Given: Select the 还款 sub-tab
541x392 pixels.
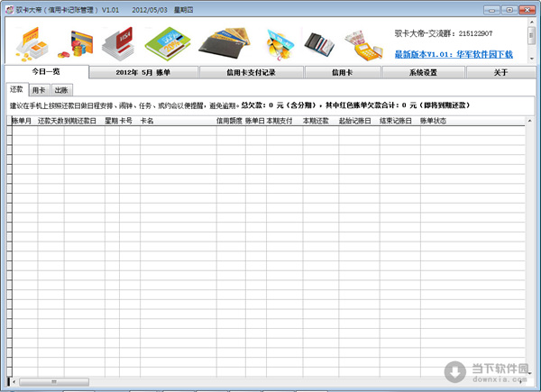Looking at the screenshot, I should [16, 89].
